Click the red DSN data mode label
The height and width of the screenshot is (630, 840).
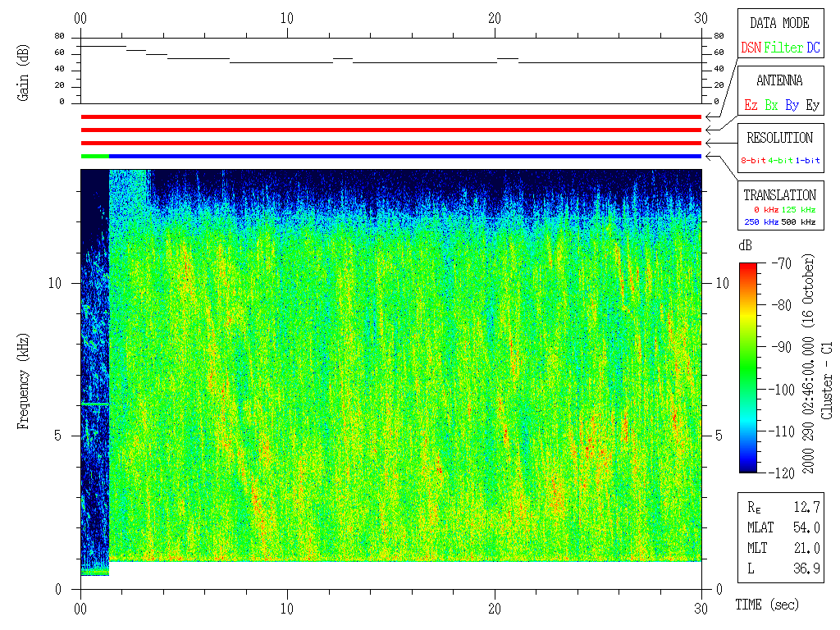click(751, 48)
